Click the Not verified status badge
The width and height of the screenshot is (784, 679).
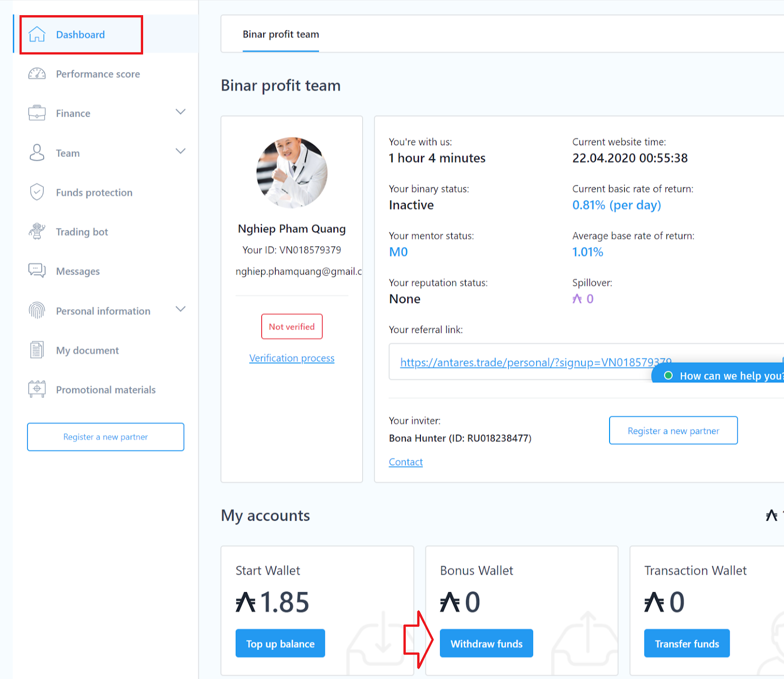292,327
